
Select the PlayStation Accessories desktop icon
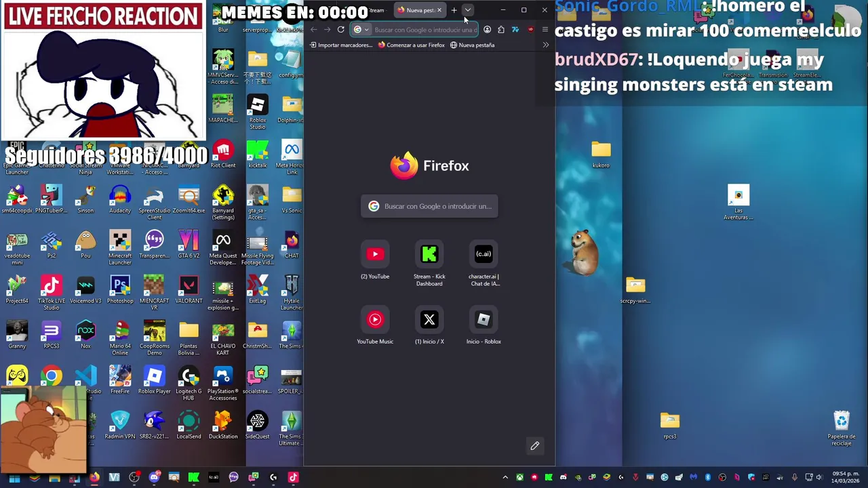point(223,383)
